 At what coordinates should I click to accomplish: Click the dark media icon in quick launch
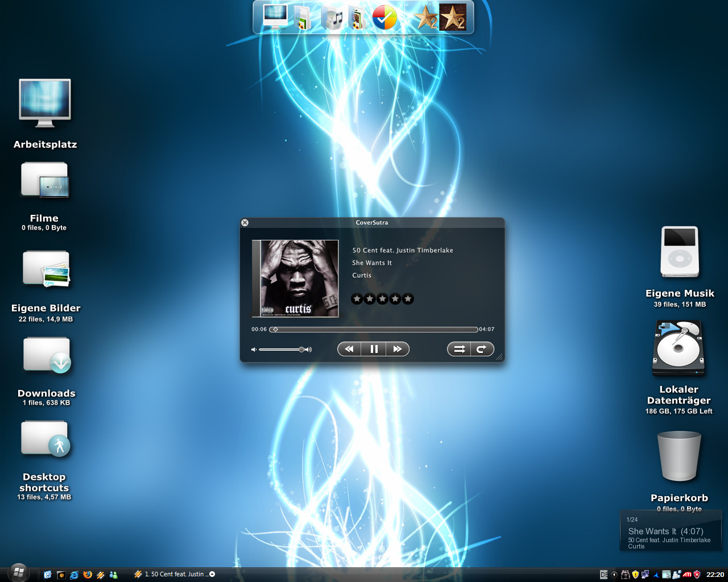(61, 575)
